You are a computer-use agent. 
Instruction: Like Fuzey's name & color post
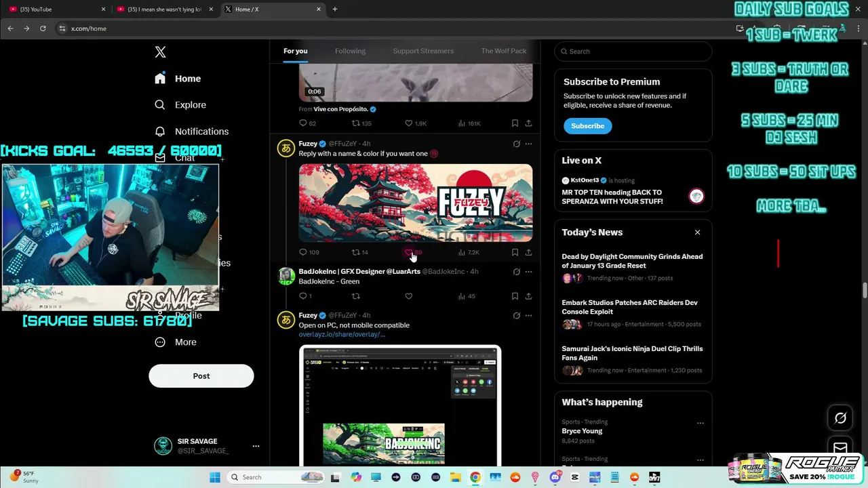pyautogui.click(x=409, y=252)
